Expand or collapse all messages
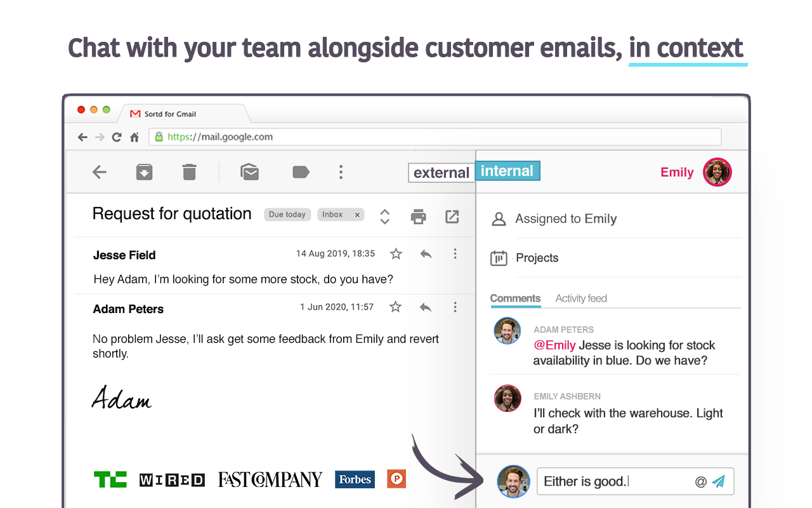Viewport: 812px width, 508px height. click(384, 217)
